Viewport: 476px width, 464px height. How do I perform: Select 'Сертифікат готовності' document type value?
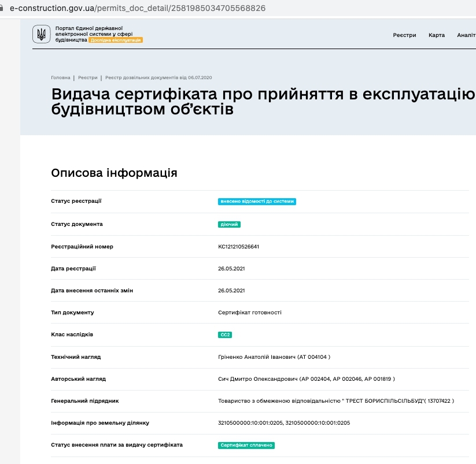[249, 313]
